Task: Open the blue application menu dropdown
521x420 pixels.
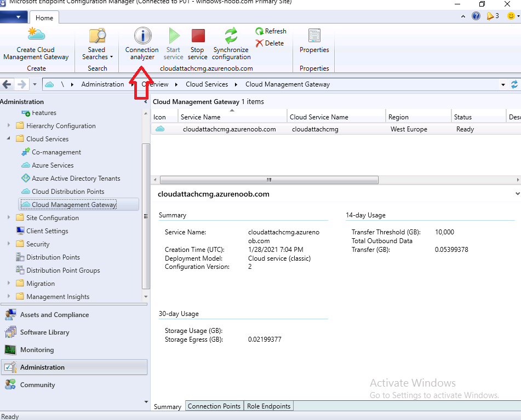Action: tap(14, 17)
